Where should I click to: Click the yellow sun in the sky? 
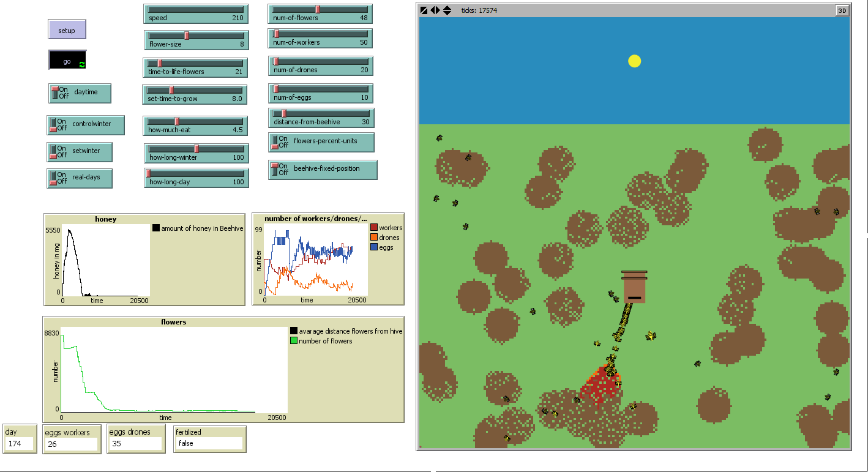[634, 61]
